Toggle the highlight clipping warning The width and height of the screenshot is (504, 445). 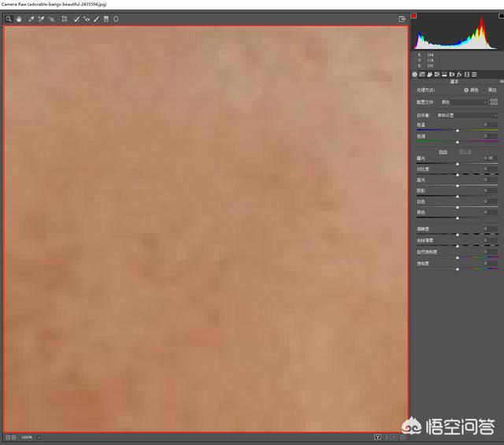pyautogui.click(x=501, y=16)
